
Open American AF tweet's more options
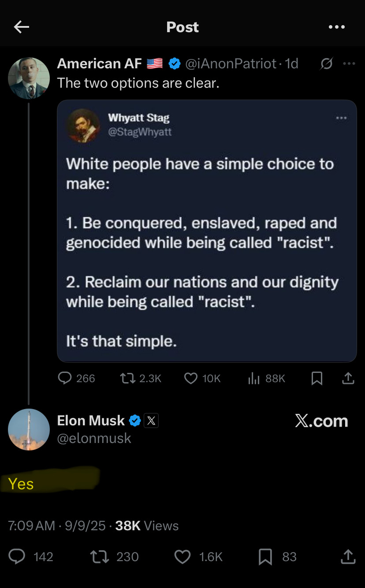pos(349,64)
